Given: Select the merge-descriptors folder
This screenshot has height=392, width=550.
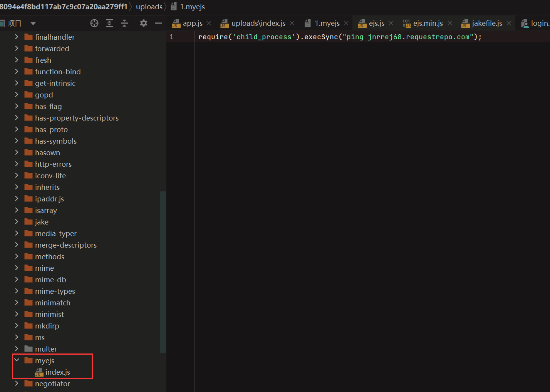Looking at the screenshot, I should [66, 245].
